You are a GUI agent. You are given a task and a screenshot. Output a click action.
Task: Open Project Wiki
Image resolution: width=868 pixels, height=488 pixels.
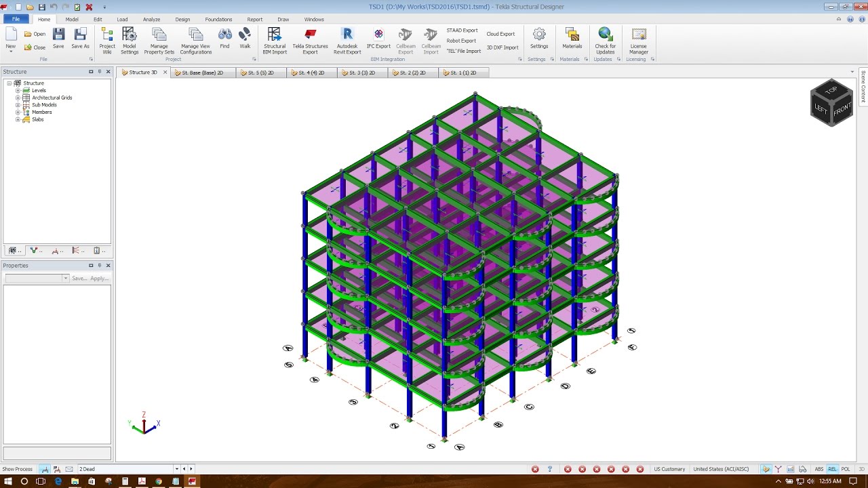click(x=106, y=39)
